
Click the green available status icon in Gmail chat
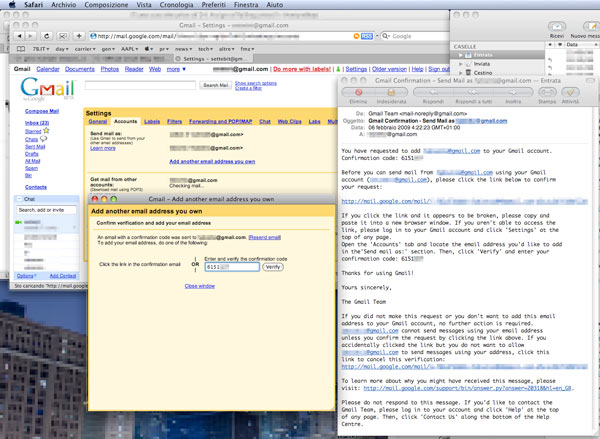pyautogui.click(x=18, y=222)
